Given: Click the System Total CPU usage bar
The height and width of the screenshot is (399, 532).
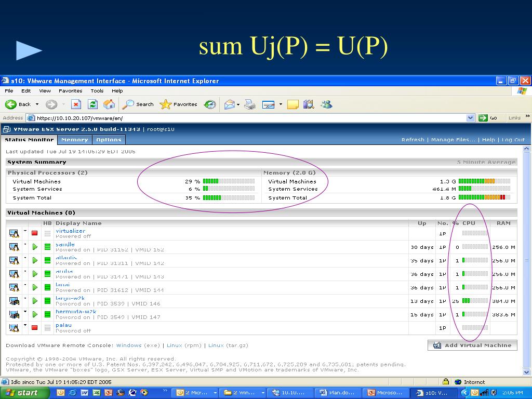Looking at the screenshot, I should [x=229, y=197].
